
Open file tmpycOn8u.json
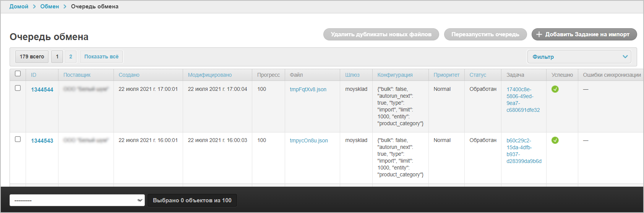pos(309,140)
